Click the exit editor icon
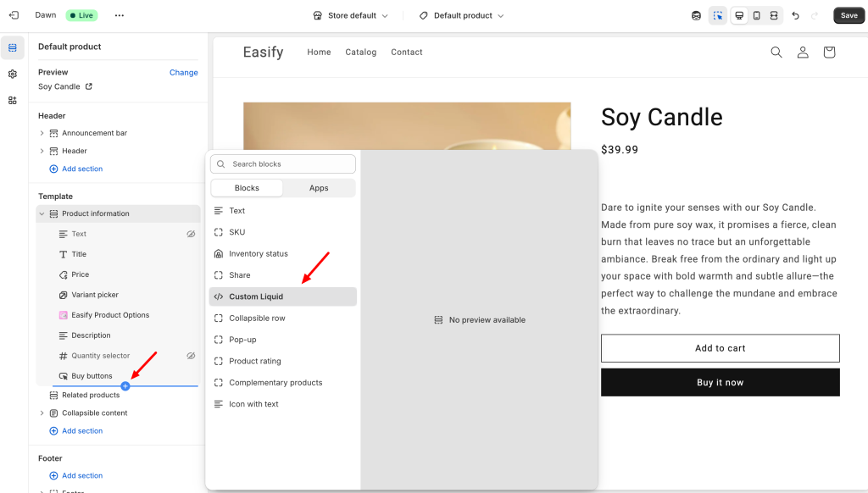 tap(14, 15)
